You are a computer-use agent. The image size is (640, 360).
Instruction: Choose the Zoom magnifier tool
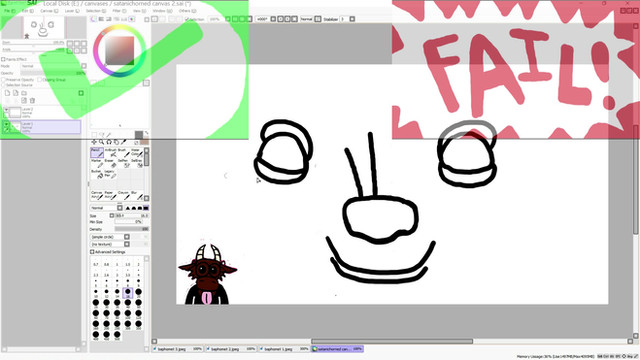[101, 142]
